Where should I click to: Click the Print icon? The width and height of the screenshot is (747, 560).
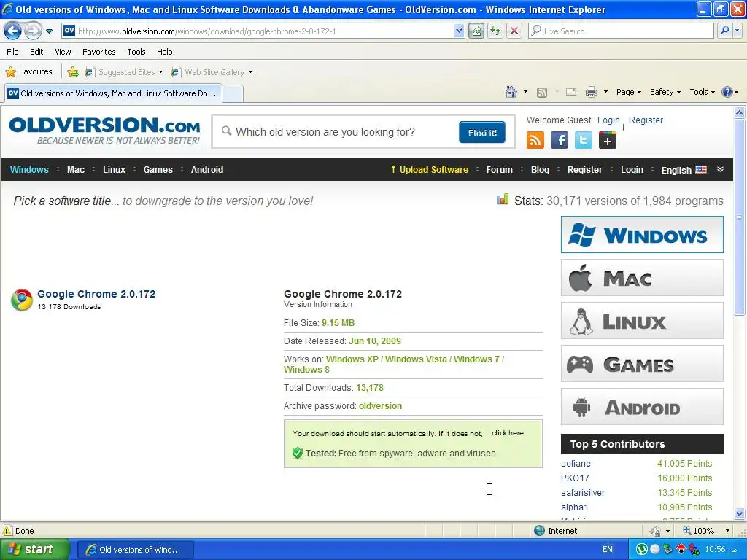591,92
